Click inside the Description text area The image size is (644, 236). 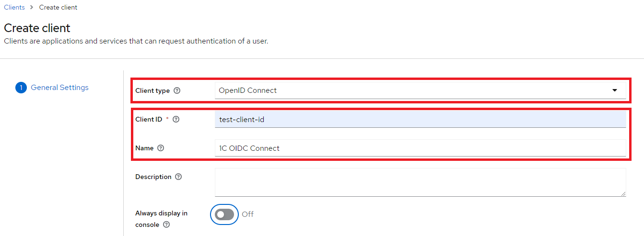point(420,182)
